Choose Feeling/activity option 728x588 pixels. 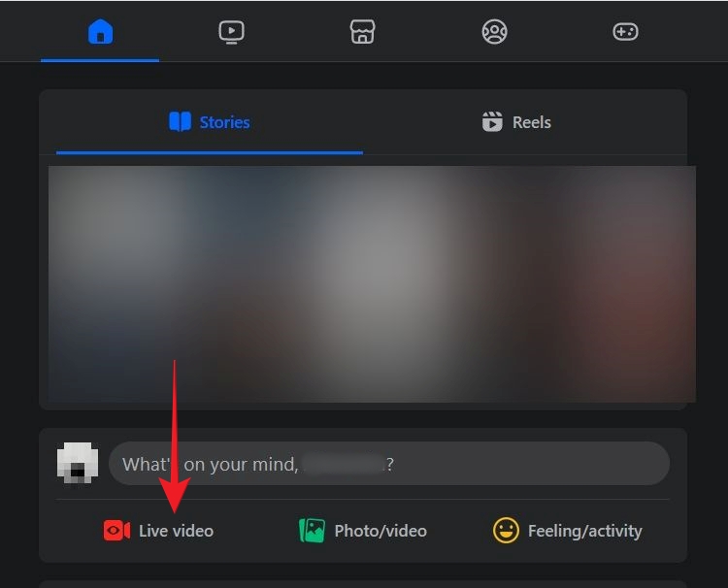tap(568, 531)
